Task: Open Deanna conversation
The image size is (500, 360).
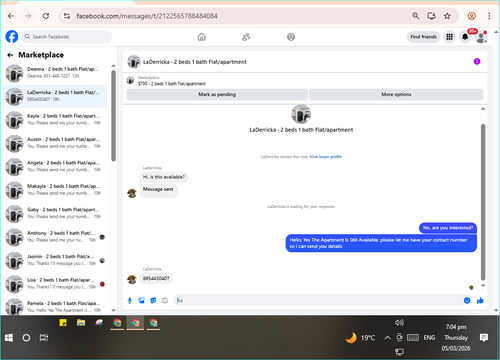Action: pos(56,73)
